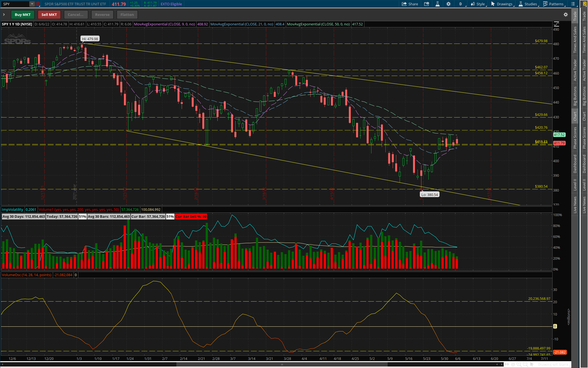Click MovAvgExponential (CLOSE, 50, 0, no) study label
The height and width of the screenshot is (368, 588).
[x=319, y=24]
